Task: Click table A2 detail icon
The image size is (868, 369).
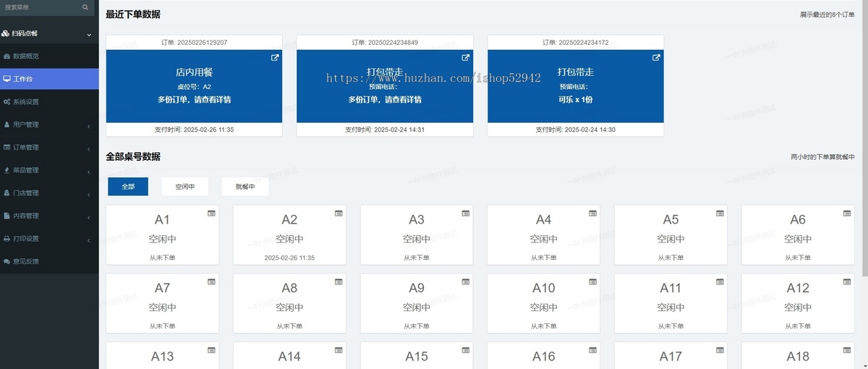Action: pyautogui.click(x=339, y=213)
